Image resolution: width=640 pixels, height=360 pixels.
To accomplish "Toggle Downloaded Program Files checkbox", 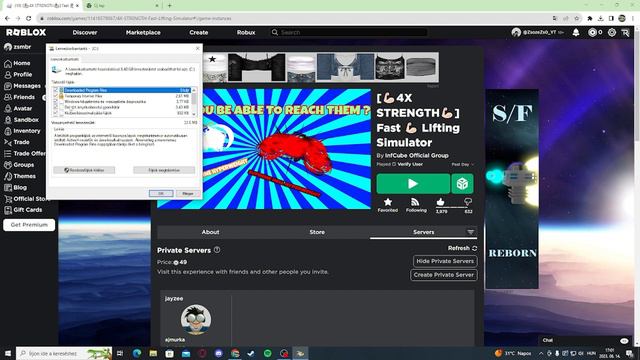I will click(56, 90).
